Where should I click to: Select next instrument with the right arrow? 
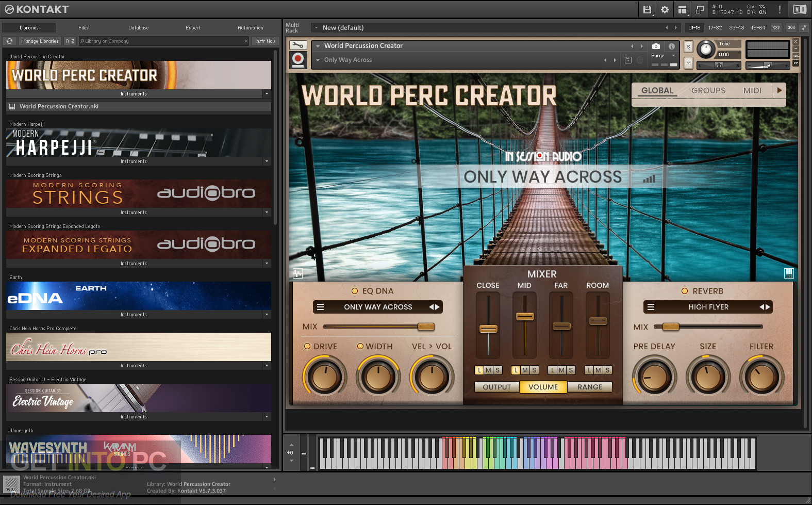click(641, 46)
